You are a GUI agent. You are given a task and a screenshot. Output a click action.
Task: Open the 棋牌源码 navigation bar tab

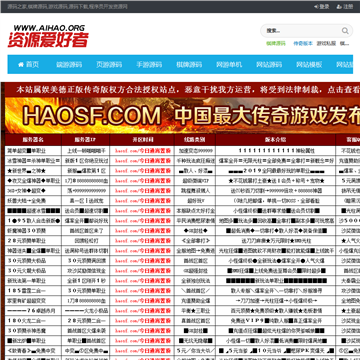coord(189,64)
